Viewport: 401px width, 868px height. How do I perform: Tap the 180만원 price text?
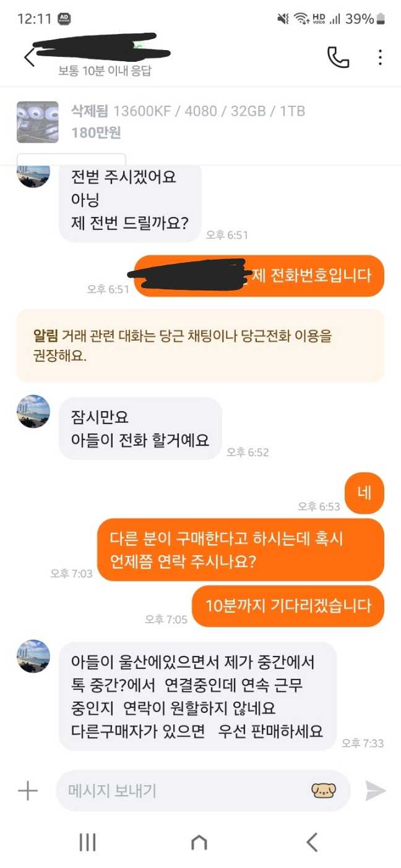[96, 132]
